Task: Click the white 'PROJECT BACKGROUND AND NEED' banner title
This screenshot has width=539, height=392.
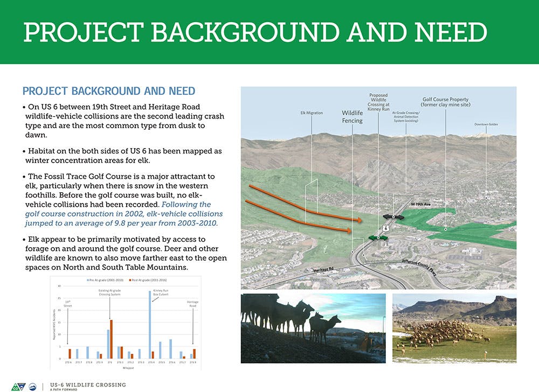Action: pyautogui.click(x=255, y=32)
